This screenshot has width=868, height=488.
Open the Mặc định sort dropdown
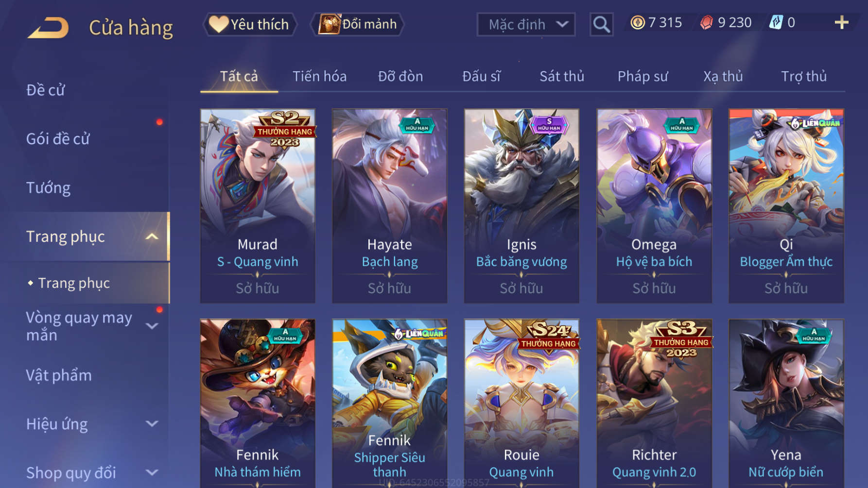click(x=526, y=24)
